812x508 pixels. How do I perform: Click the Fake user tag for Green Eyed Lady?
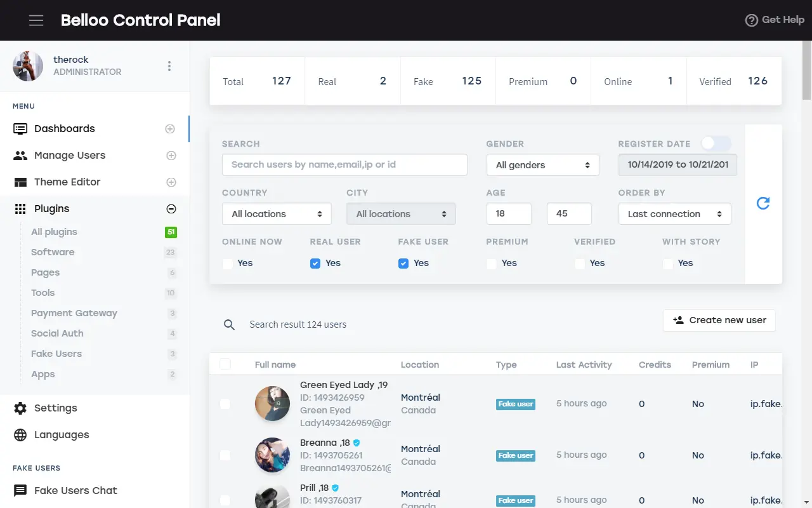tap(516, 404)
